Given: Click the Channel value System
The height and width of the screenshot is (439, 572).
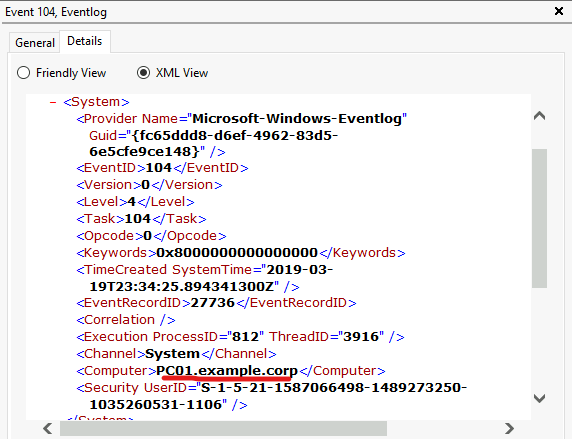Looking at the screenshot, I should tap(172, 354).
